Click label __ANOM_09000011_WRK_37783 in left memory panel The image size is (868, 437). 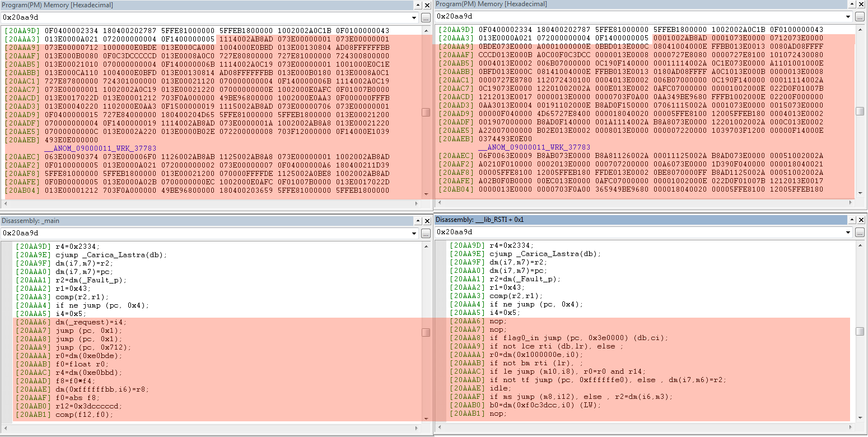pos(100,148)
